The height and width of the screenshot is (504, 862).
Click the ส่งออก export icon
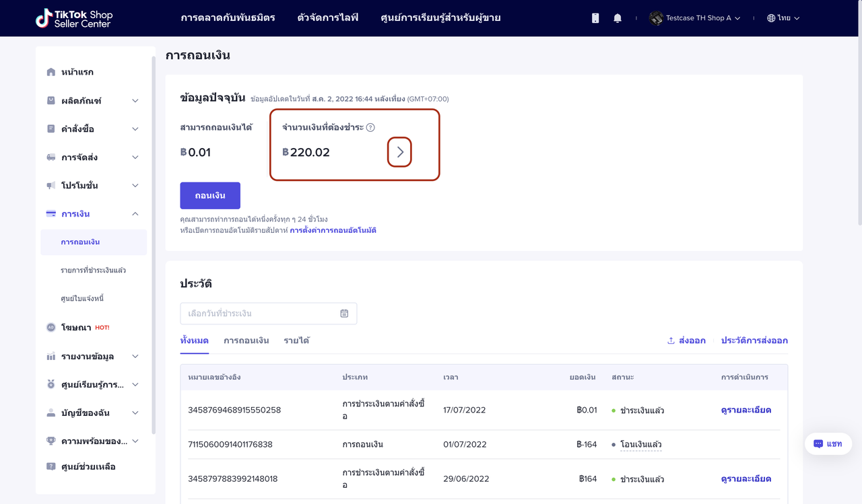coord(671,340)
